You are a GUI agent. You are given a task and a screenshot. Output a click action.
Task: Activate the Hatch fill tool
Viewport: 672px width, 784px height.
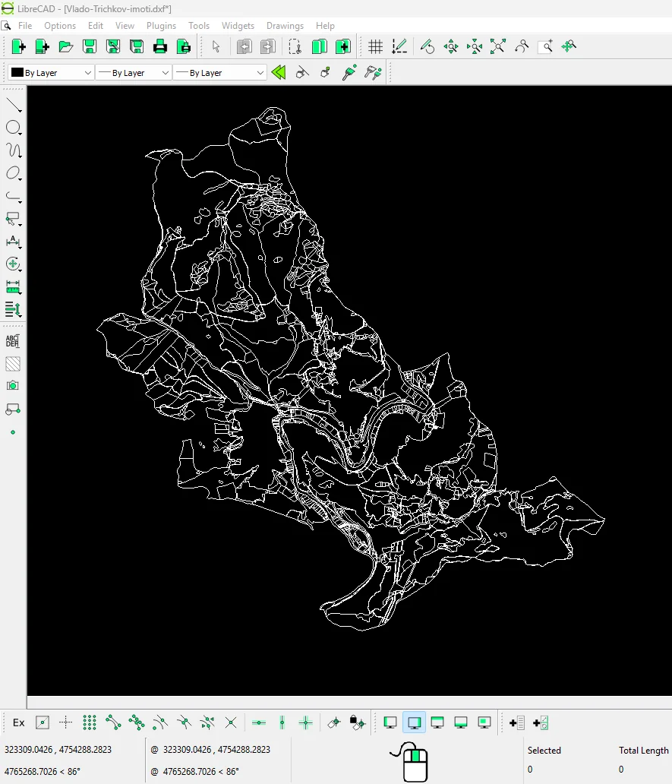tap(13, 364)
